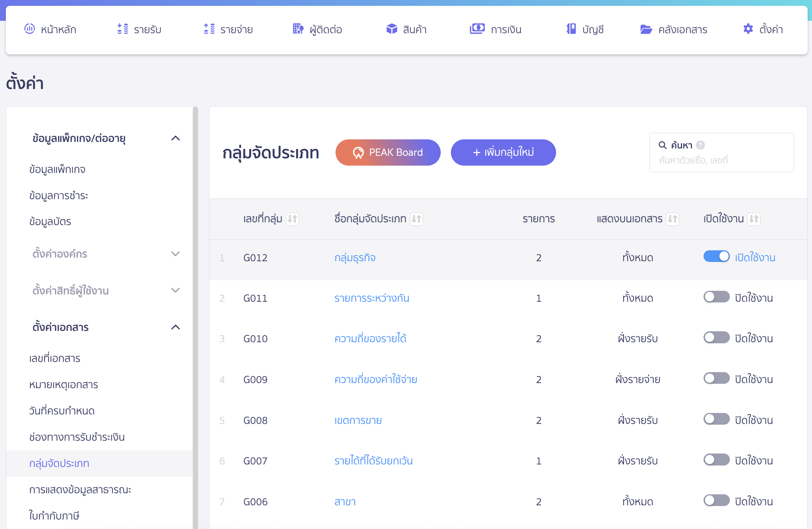This screenshot has width=812, height=529.
Task: Sort by เลขที่กลุ่ม column sort icon
Action: [x=292, y=219]
